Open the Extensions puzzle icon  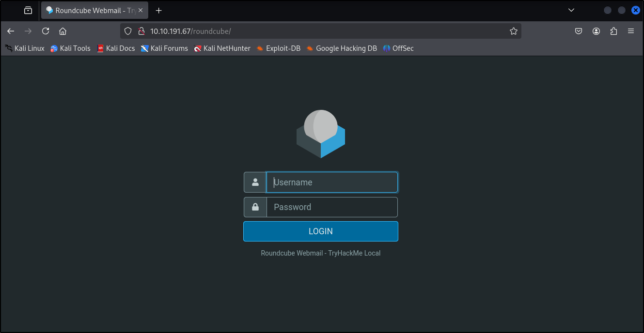(613, 31)
